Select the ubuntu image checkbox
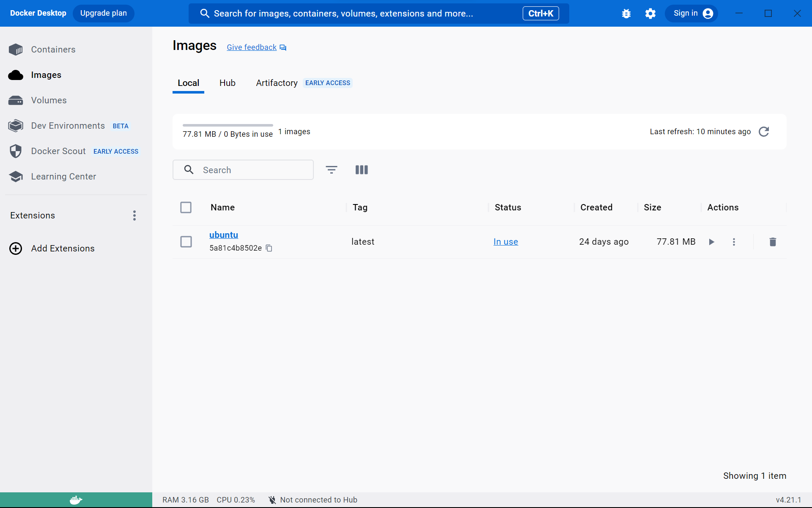 (x=186, y=242)
